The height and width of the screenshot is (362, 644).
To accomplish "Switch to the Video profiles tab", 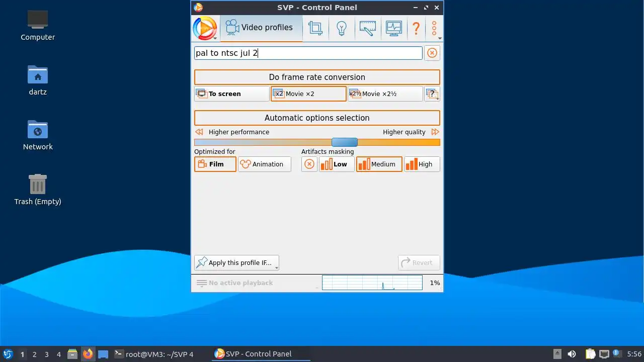I will pyautogui.click(x=261, y=28).
